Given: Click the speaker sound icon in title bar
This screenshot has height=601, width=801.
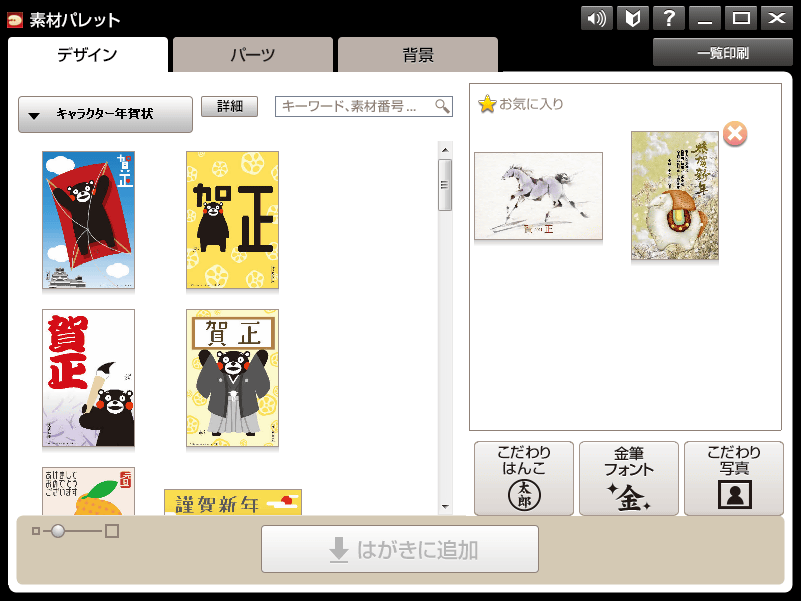Looking at the screenshot, I should point(597,19).
